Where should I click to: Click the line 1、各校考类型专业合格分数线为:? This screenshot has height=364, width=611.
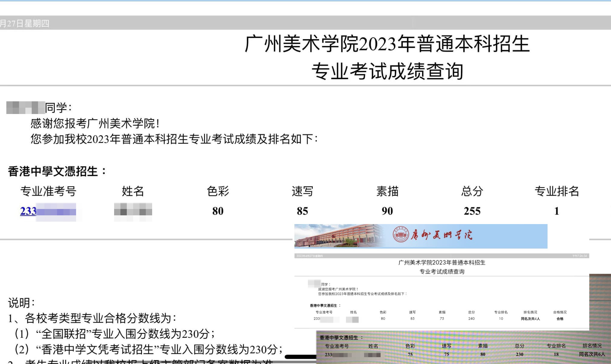92,318
